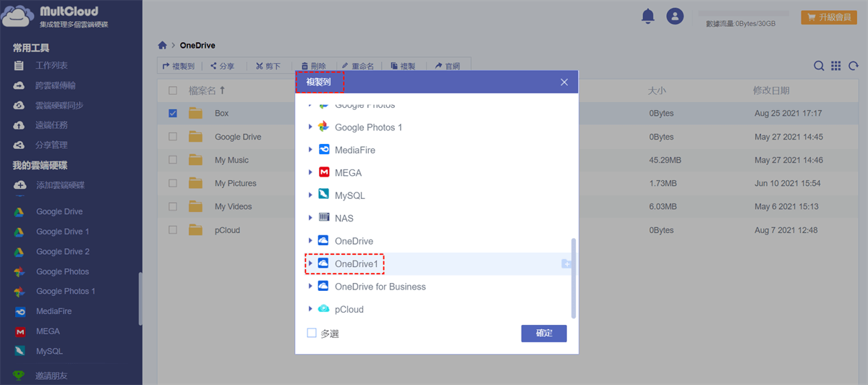The image size is (868, 385).
Task: Open 遠端任務 in sidebar
Action: coord(51,125)
